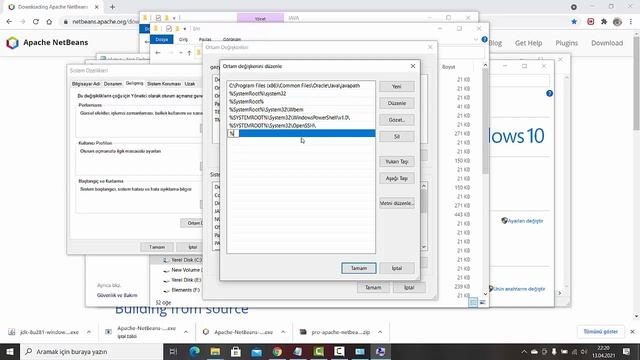Open the Giriş tab in File Explorer

point(183,40)
